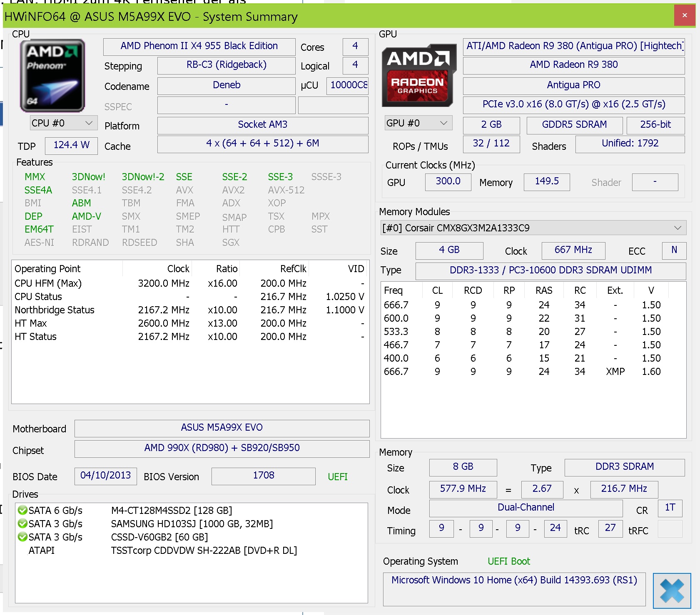The width and height of the screenshot is (700, 615).
Task: Click the Motherboard field ASUS M5A99X EVO
Action: 222,428
